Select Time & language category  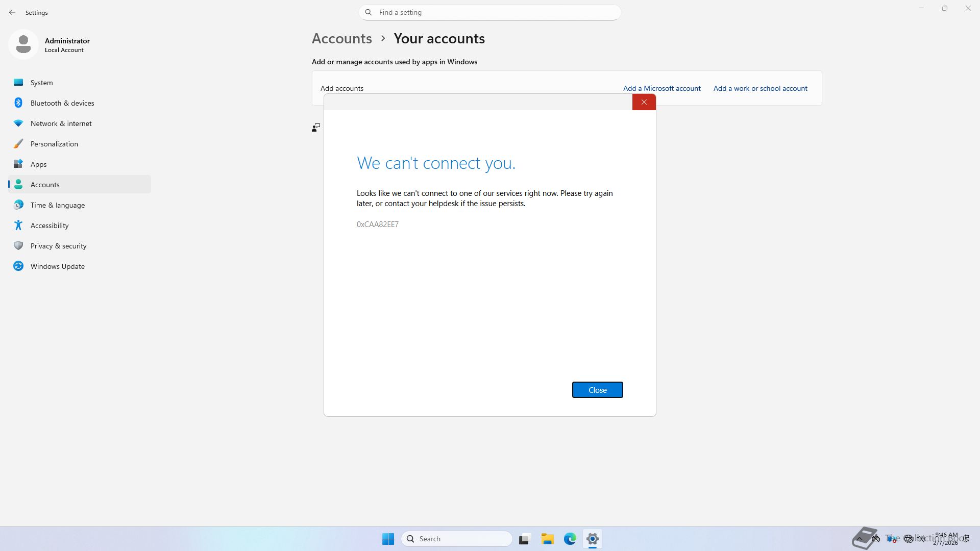(57, 205)
